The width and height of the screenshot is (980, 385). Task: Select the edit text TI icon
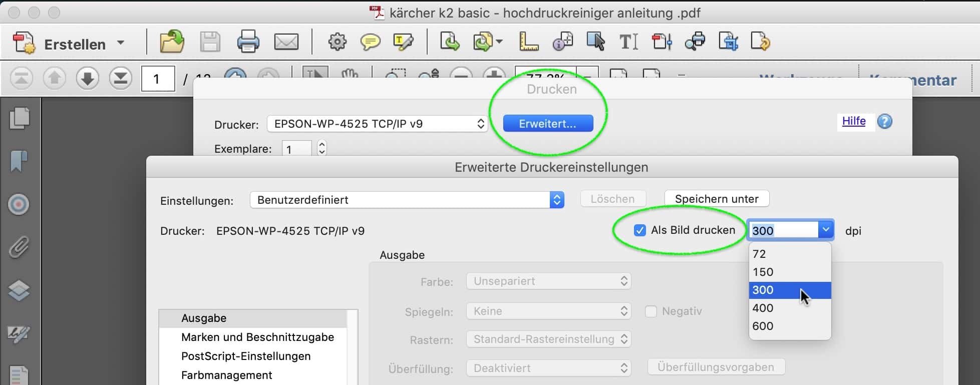628,43
